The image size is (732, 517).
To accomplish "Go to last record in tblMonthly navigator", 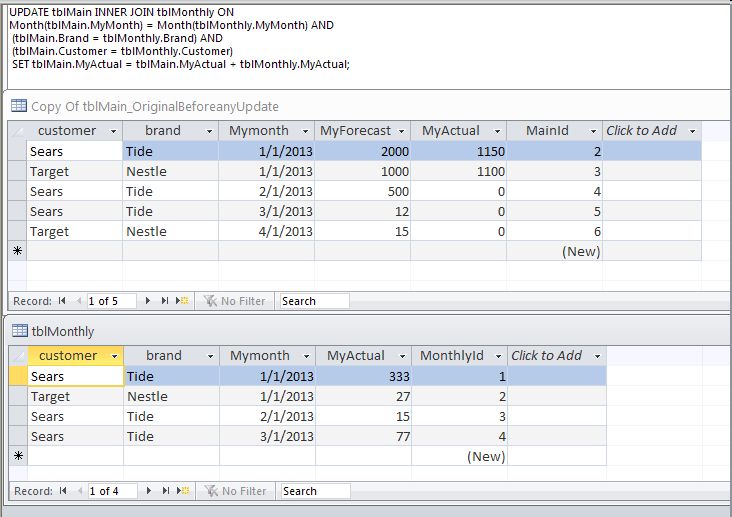I will click(x=165, y=491).
